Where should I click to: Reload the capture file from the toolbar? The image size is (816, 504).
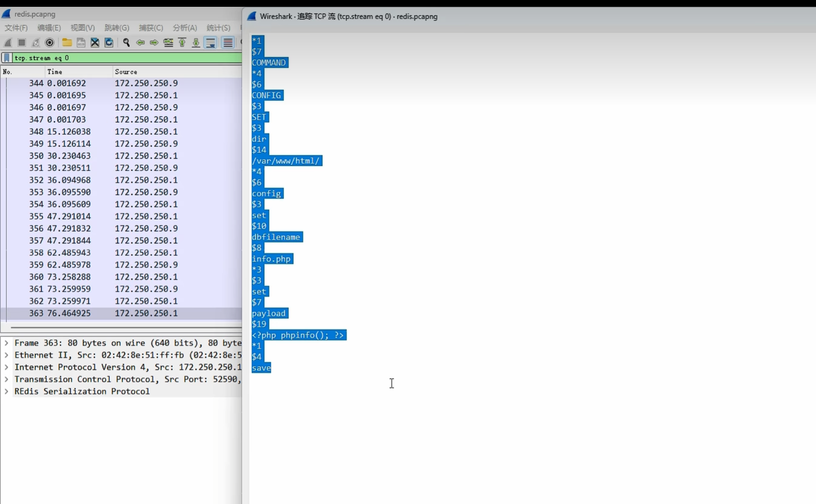point(109,43)
